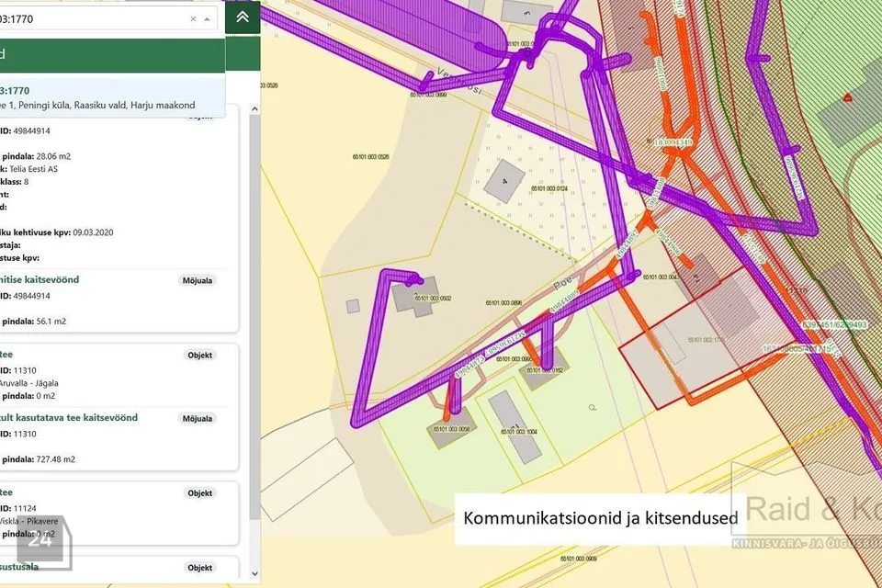The image size is (882, 588).
Task: Click the results panel scrollbar up arrow
Action: (x=254, y=108)
